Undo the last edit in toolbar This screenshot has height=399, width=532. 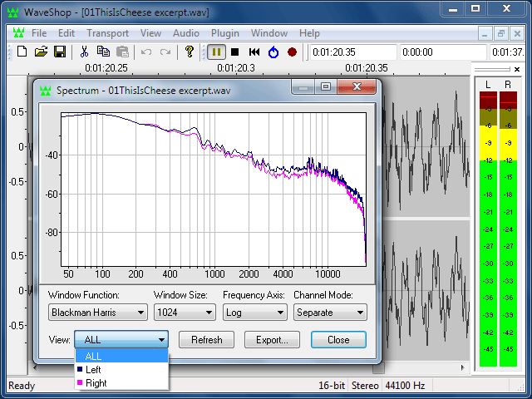(146, 52)
